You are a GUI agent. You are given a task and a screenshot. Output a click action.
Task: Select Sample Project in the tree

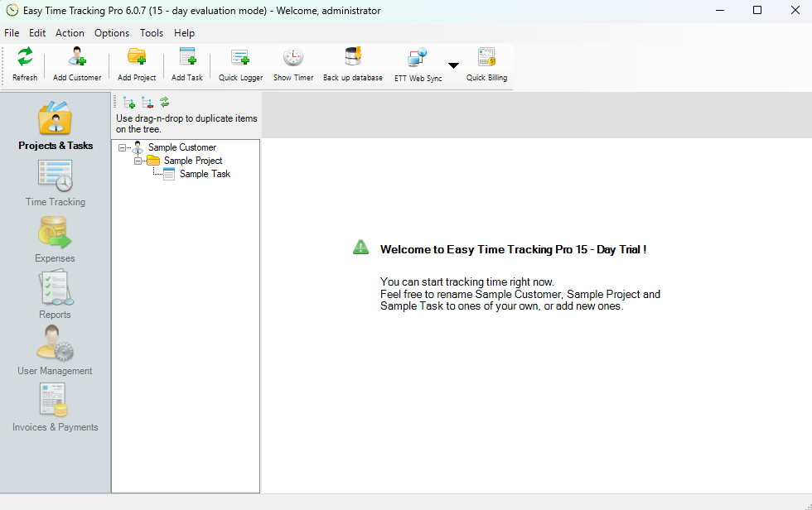[x=193, y=161]
